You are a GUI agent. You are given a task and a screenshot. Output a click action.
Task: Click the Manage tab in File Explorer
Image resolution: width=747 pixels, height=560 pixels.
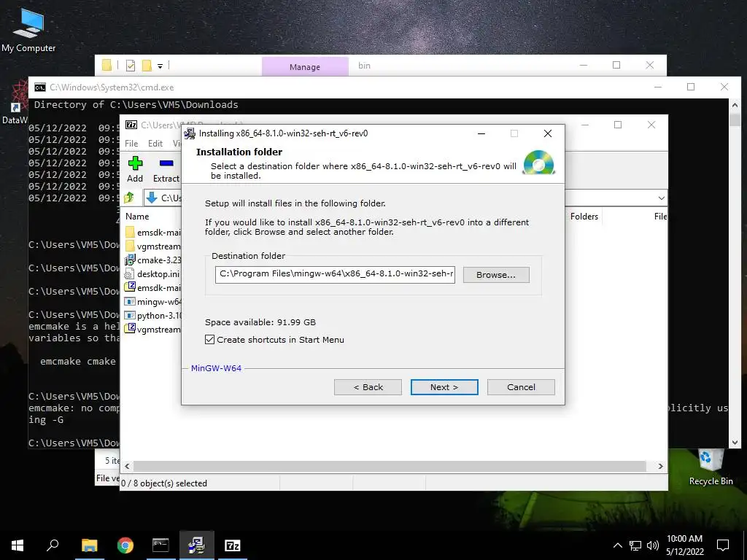(x=305, y=66)
